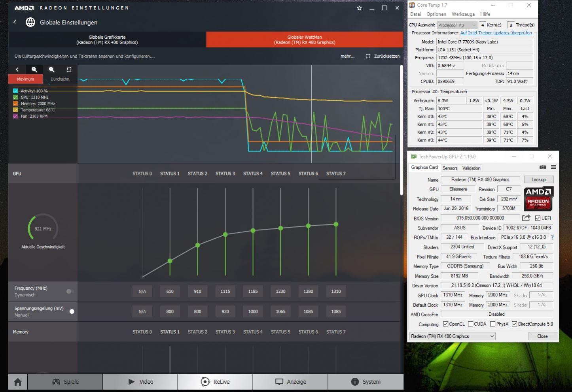Click the globe icon next to Globale Einstellungen
Screen dimensions: 572x392
pos(30,23)
